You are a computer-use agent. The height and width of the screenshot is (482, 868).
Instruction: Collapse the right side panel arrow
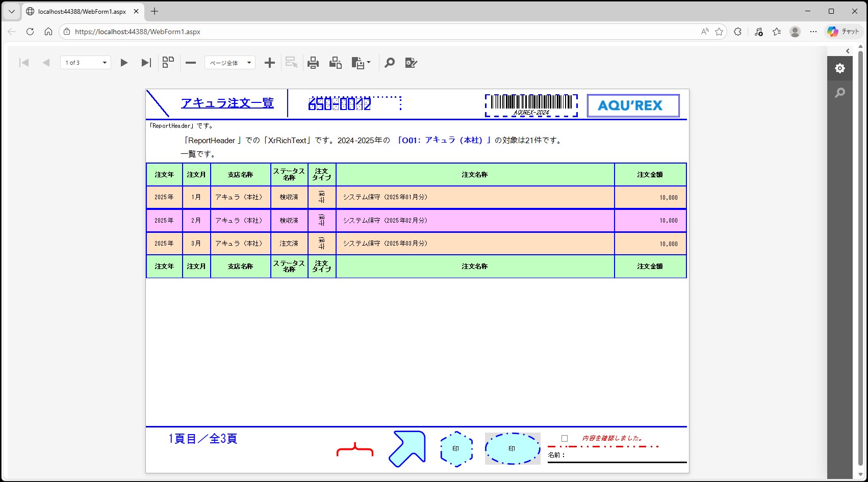[x=848, y=51]
